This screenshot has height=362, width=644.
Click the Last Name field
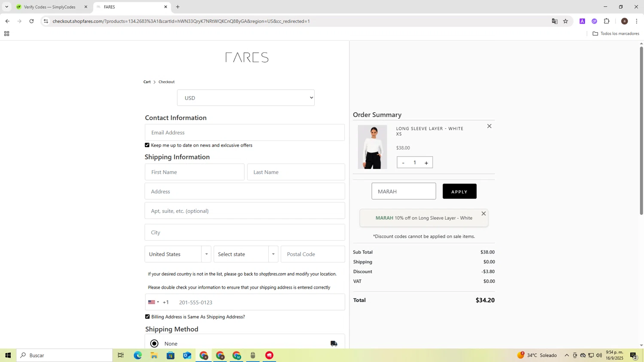click(x=296, y=172)
